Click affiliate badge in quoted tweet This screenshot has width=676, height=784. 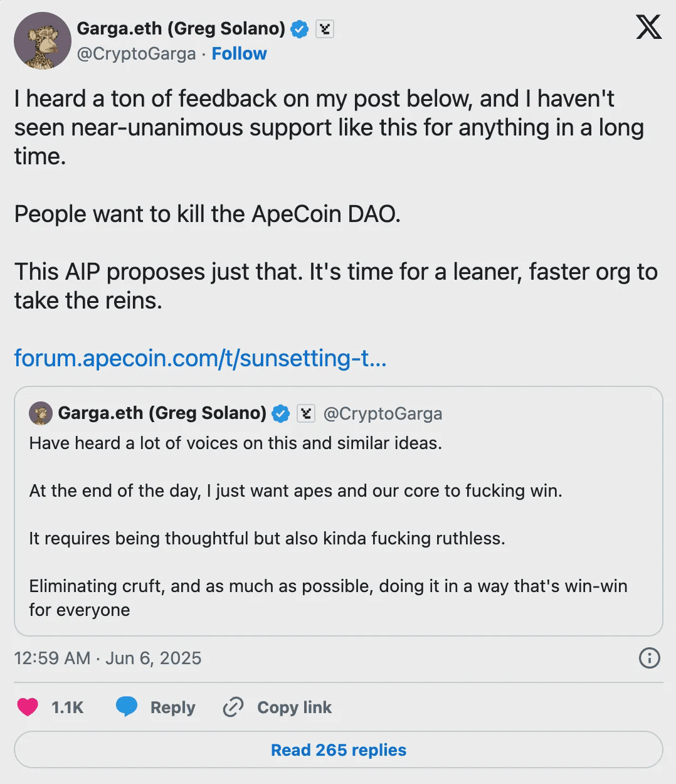point(305,413)
